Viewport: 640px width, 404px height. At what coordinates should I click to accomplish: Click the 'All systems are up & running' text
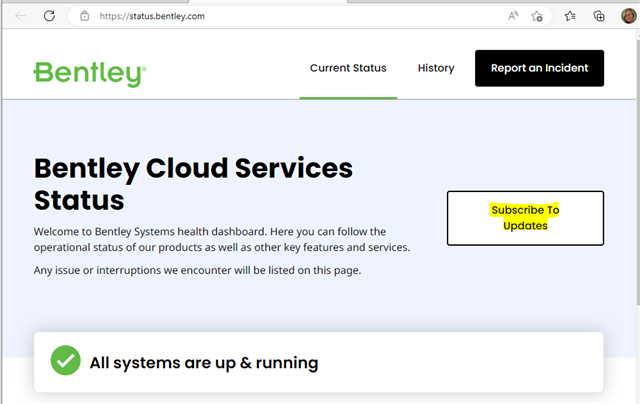point(204,363)
